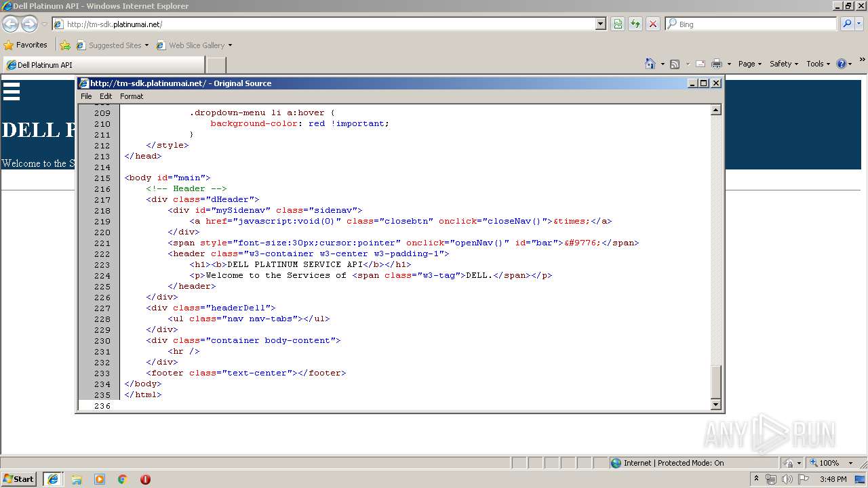Click the '<body id="main">' source line

click(x=167, y=178)
